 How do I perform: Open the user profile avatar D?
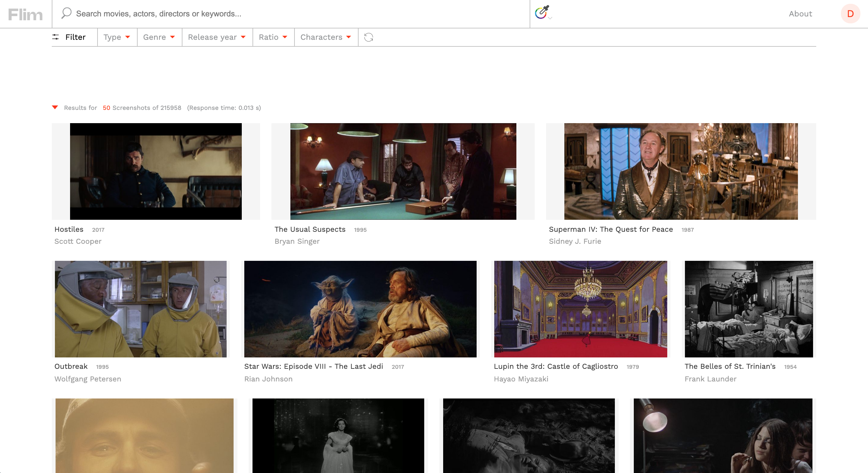850,14
